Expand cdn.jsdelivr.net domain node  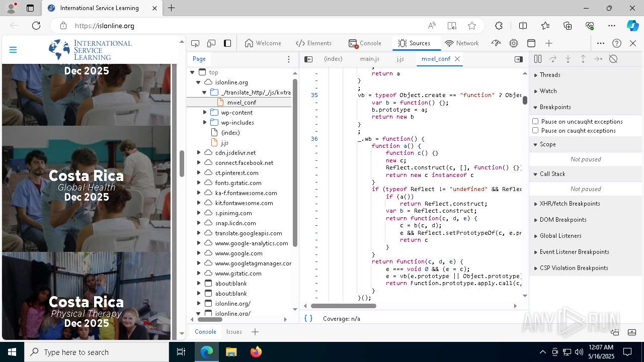pos(199,153)
